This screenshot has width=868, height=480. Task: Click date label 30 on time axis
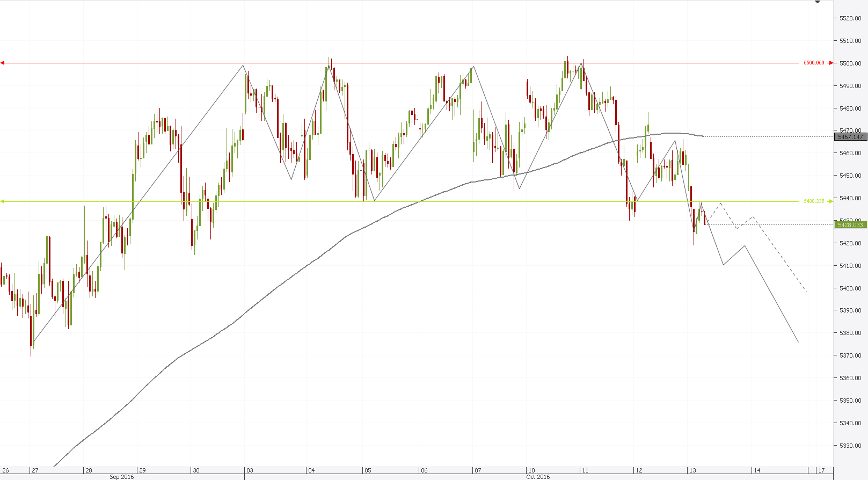pos(196,470)
